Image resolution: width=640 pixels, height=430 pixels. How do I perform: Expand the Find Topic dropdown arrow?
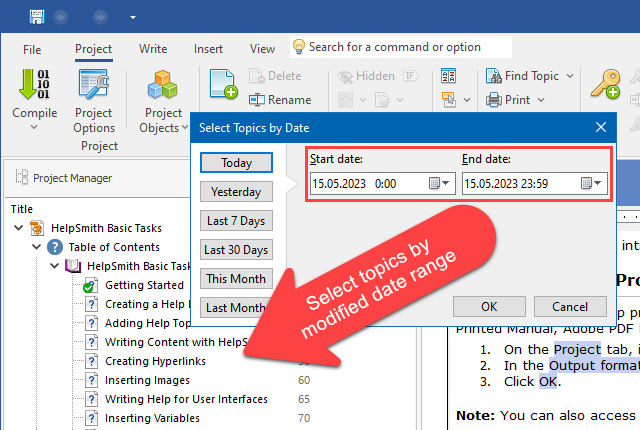[x=570, y=76]
